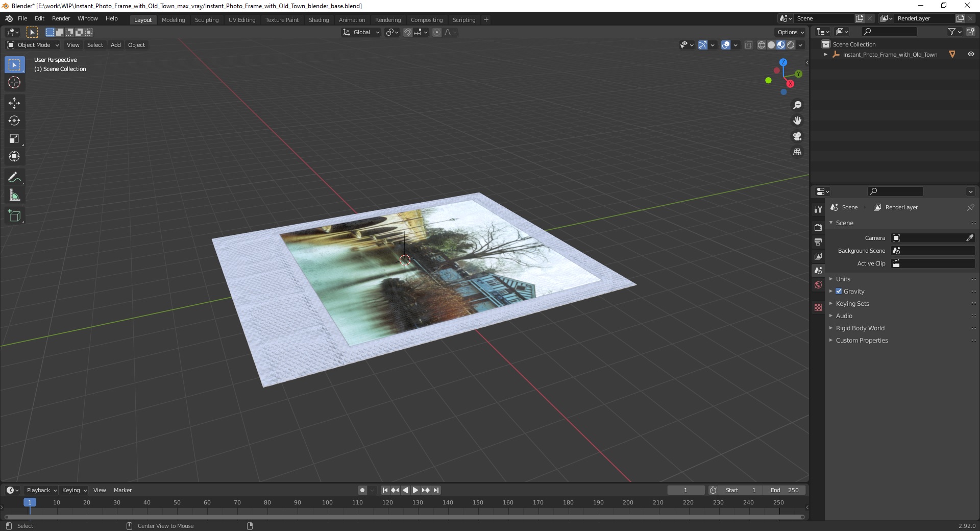Open the Tool properties tab
Screen dimensions: 980x531
(x=818, y=209)
